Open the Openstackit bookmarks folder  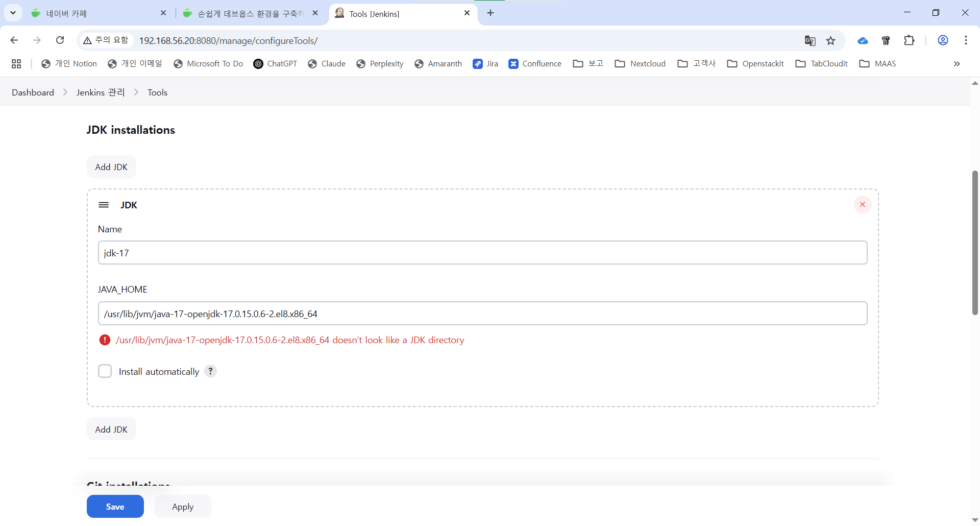click(755, 64)
